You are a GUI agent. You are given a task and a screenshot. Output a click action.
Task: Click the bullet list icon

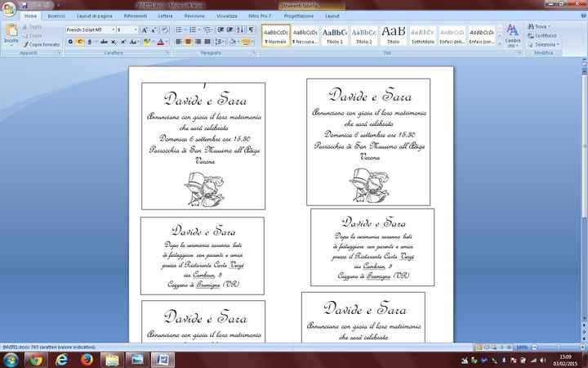pyautogui.click(x=180, y=29)
